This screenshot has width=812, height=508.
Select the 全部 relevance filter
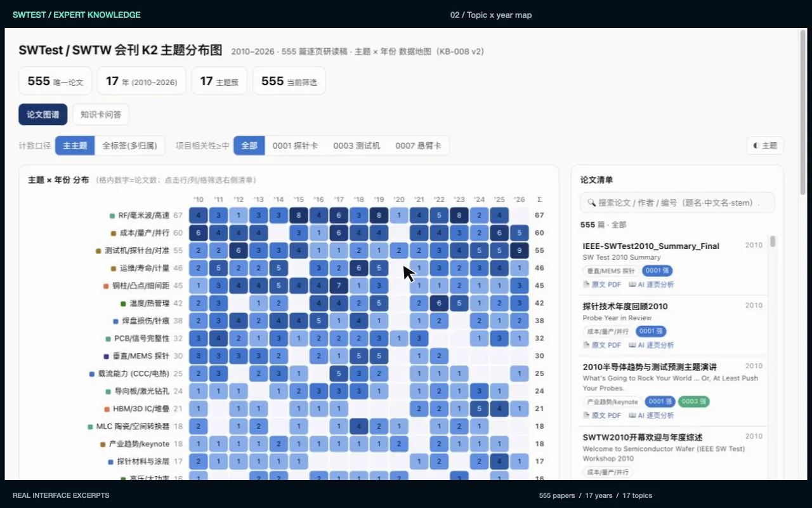pos(249,145)
